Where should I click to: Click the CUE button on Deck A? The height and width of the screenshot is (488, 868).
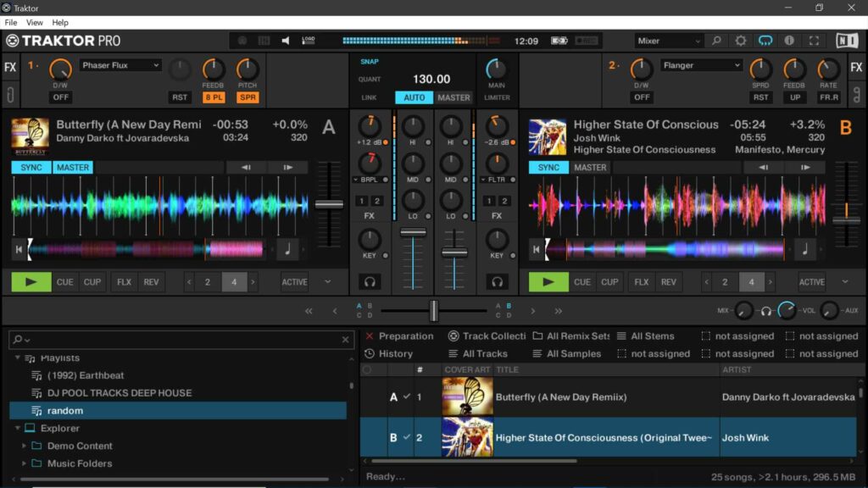click(x=65, y=282)
